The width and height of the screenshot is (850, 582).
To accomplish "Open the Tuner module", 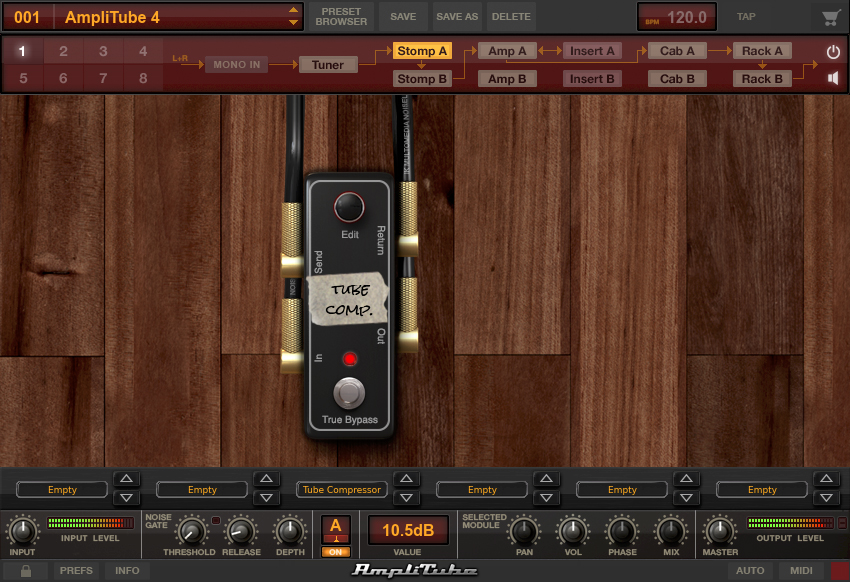I will 327,65.
